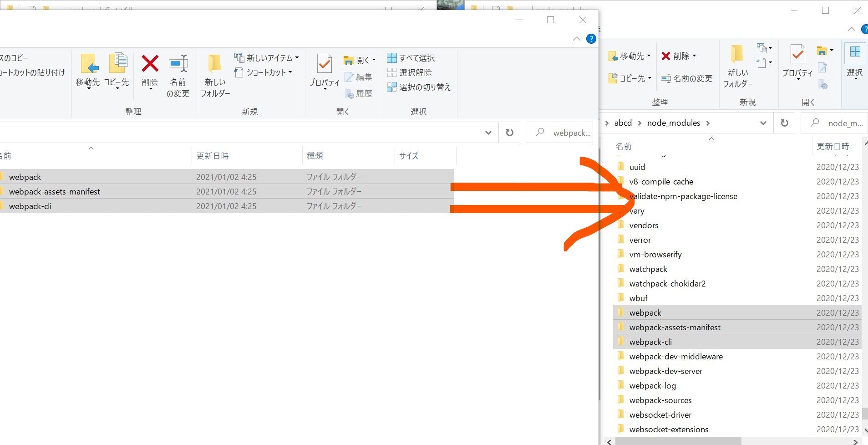
Task: Click the node_modules breadcrumb
Action: point(674,123)
